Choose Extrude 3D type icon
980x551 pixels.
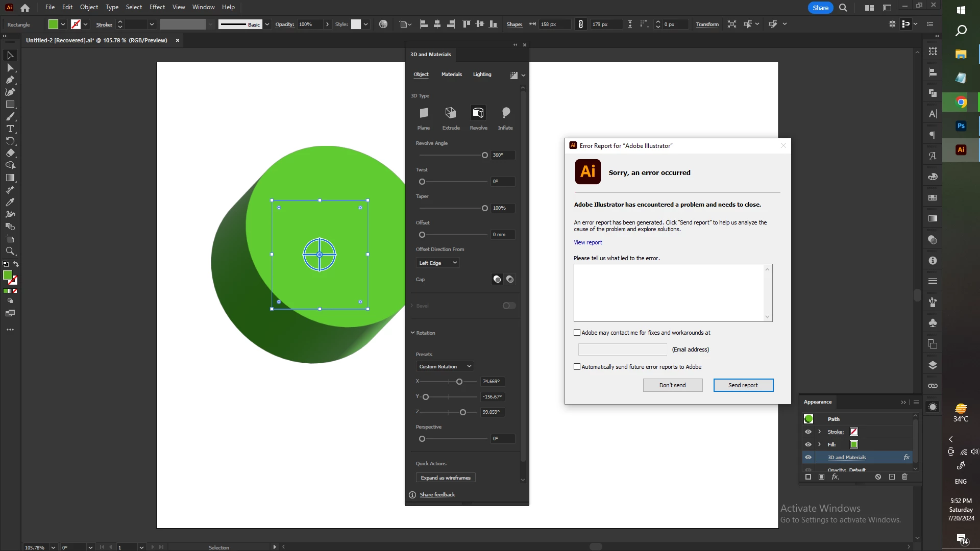[x=451, y=113]
